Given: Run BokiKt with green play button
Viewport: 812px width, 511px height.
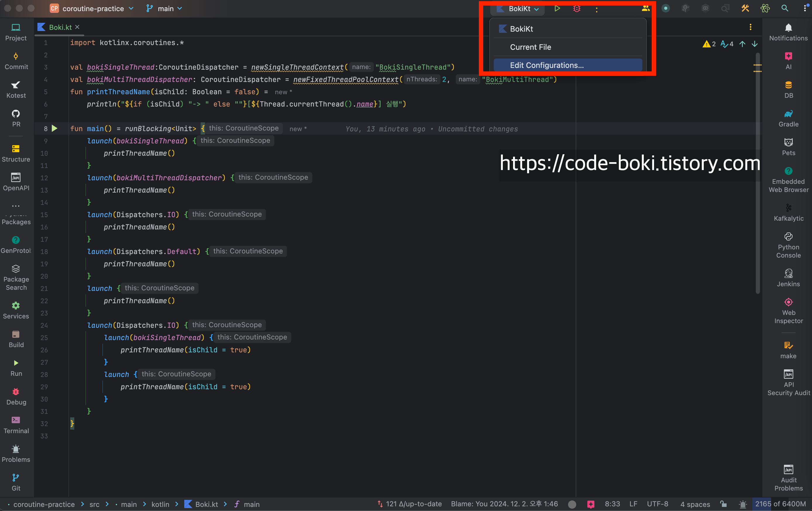Looking at the screenshot, I should coord(557,8).
